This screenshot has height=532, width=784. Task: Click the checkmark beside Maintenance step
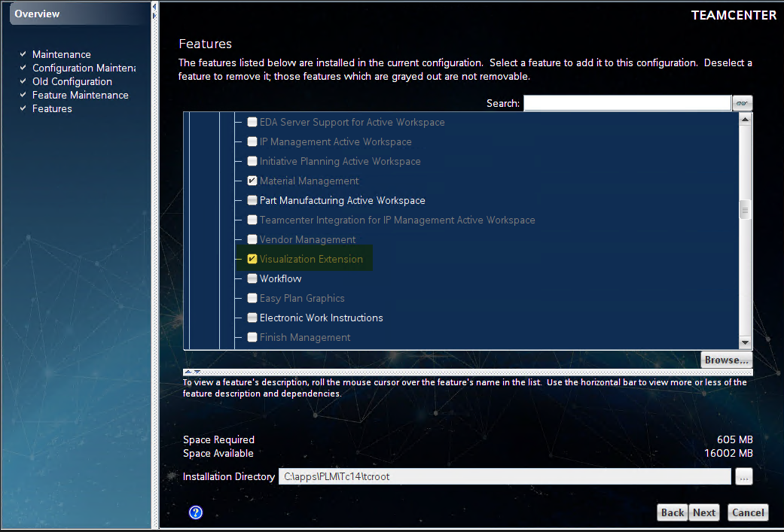point(22,54)
